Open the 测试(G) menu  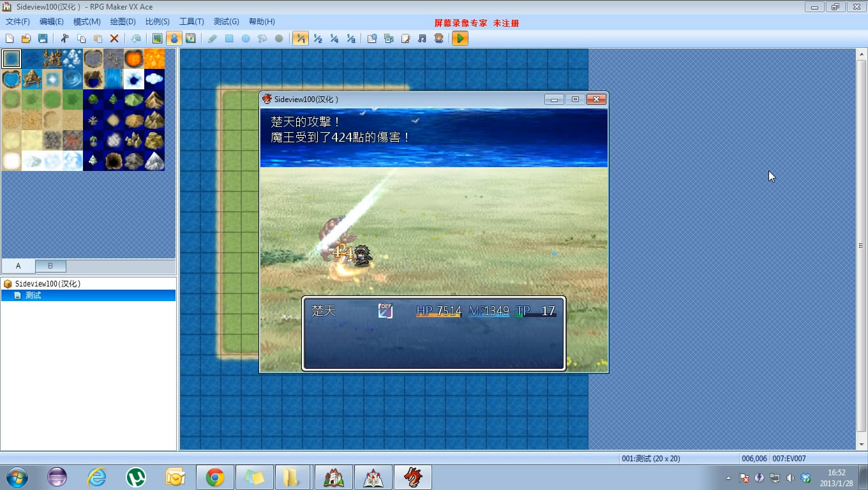click(226, 22)
